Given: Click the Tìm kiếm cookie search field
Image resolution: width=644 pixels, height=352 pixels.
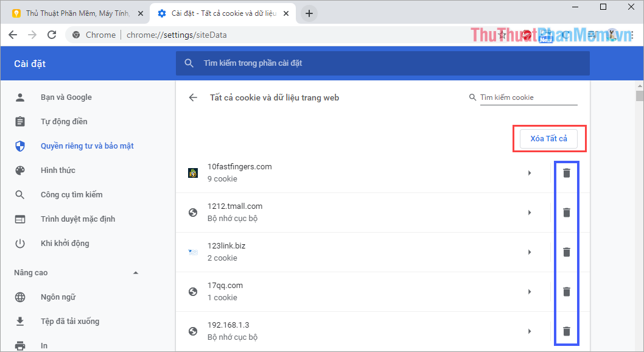Looking at the screenshot, I should [x=523, y=97].
